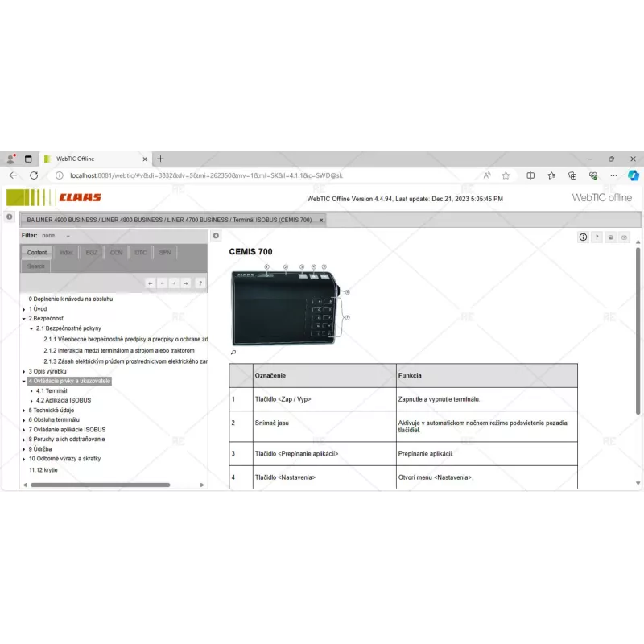Expand the 4.1 Terminál tree node

coord(31,390)
